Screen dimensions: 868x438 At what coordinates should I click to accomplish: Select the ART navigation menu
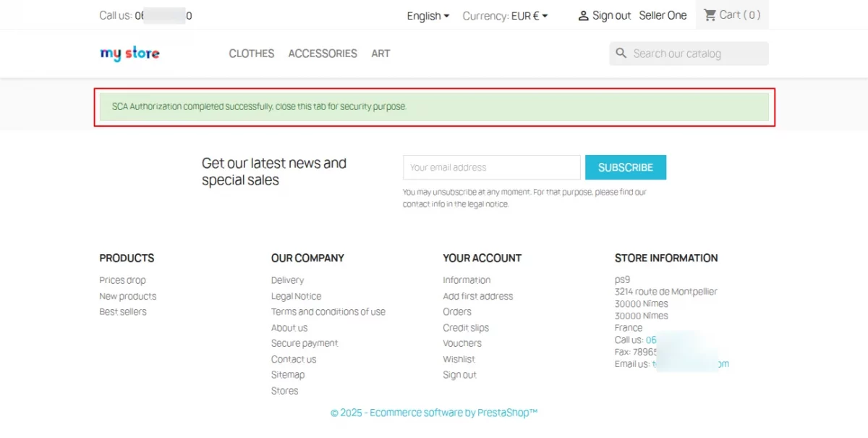click(x=380, y=53)
